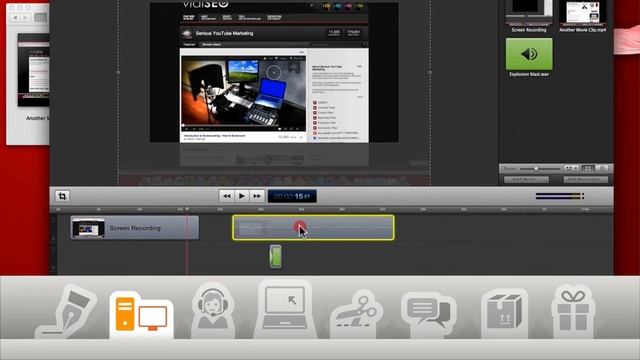The width and height of the screenshot is (640, 360).
Task: Click the fast-forward playback button
Action: pos(257,196)
